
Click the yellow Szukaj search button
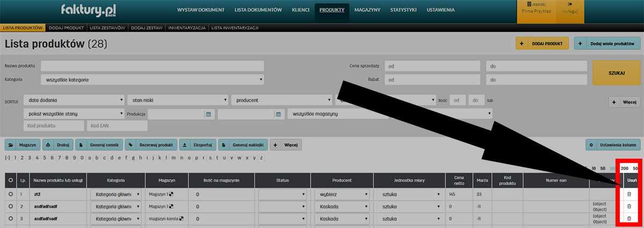point(617,73)
